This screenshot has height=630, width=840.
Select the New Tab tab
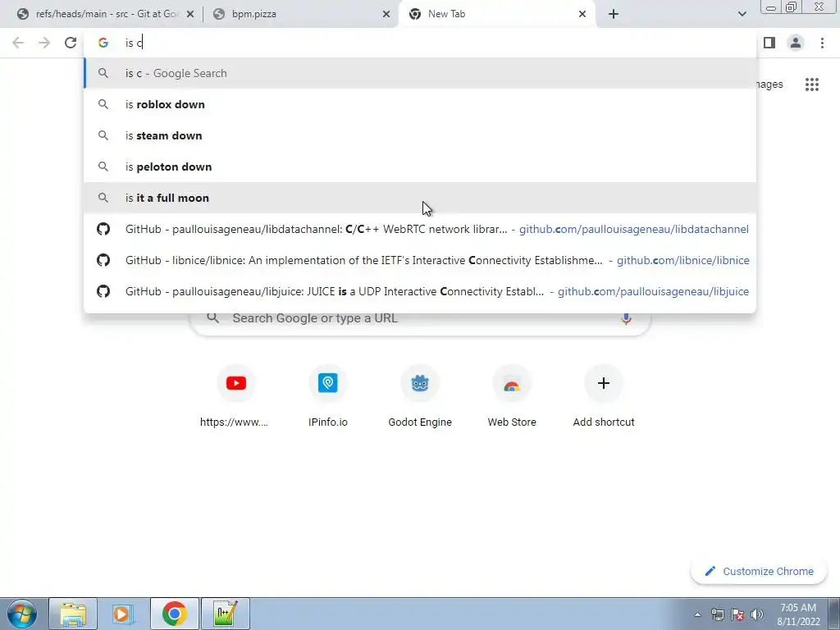point(495,14)
